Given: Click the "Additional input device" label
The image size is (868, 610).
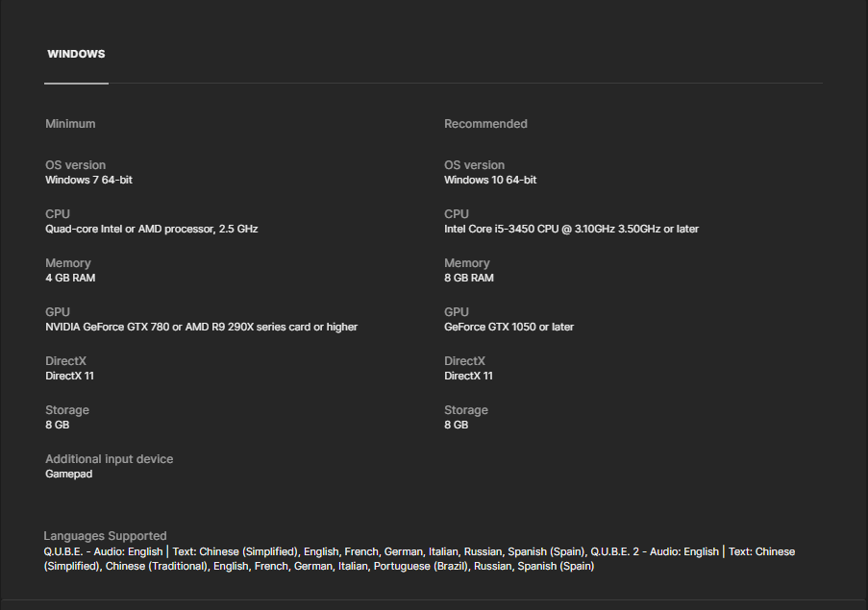Looking at the screenshot, I should (x=109, y=459).
